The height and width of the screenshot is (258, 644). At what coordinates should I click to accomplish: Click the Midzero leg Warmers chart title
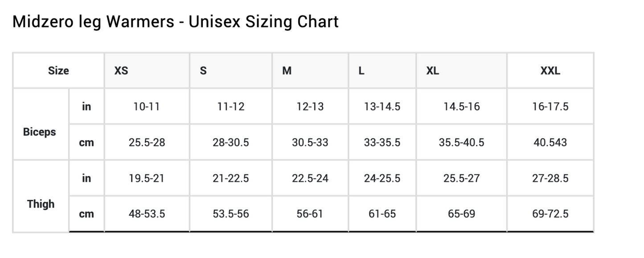[x=175, y=21]
